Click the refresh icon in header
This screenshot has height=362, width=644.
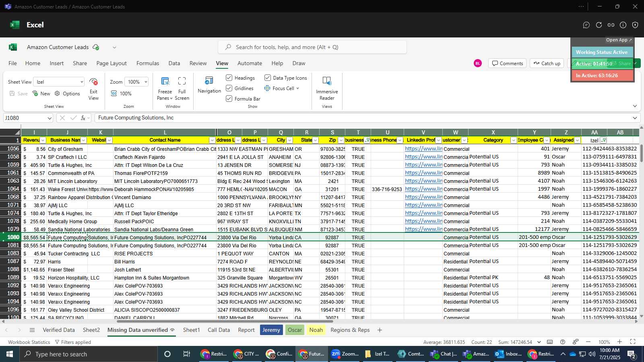599,25
